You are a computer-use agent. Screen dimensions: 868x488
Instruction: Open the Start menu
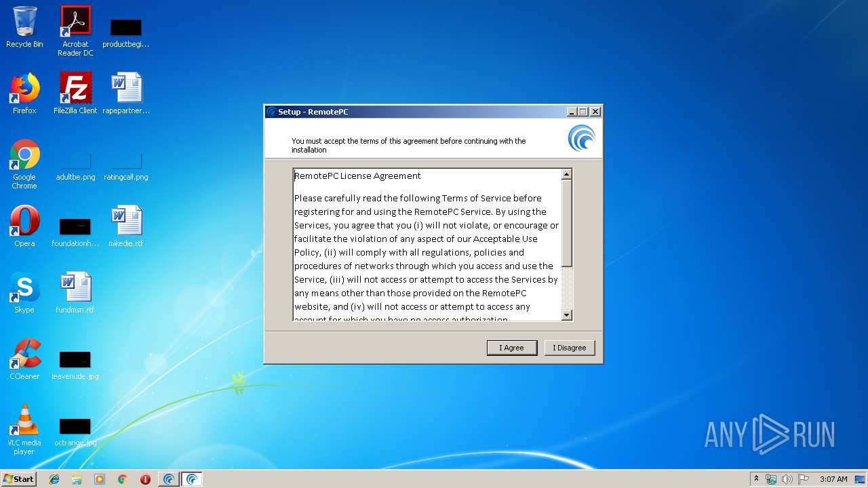tap(19, 479)
